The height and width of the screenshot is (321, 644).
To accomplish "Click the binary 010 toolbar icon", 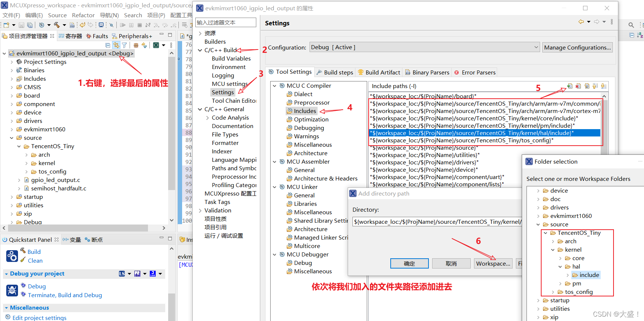I will pos(72,25).
